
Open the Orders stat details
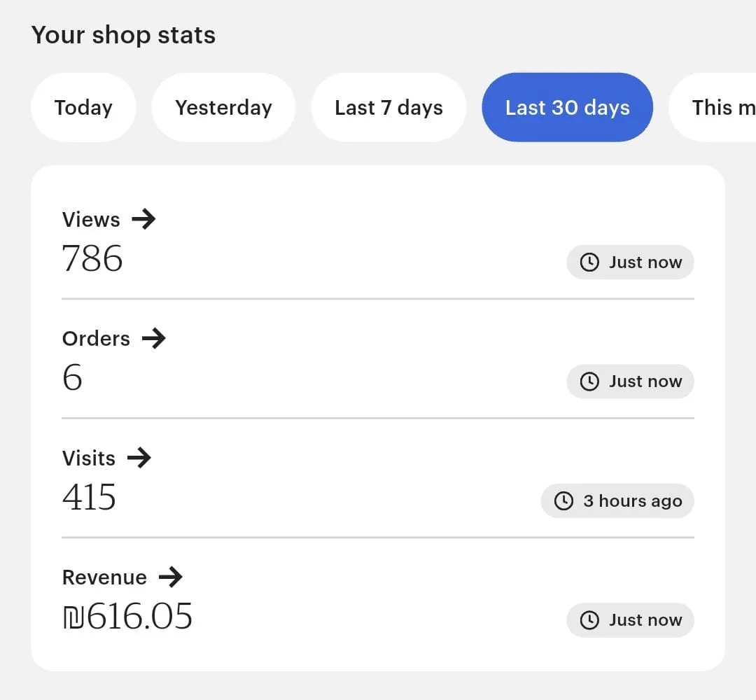tap(96, 339)
